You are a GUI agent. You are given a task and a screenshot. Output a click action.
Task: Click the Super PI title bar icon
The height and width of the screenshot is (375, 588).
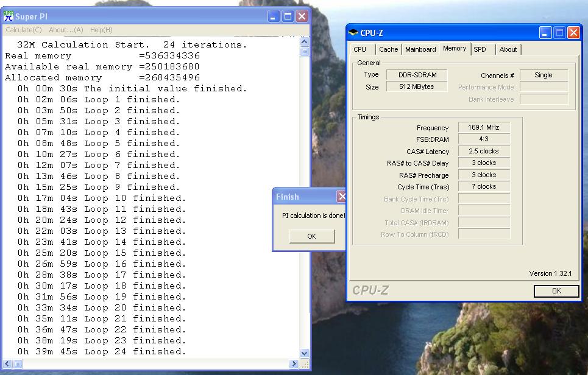tap(9, 16)
